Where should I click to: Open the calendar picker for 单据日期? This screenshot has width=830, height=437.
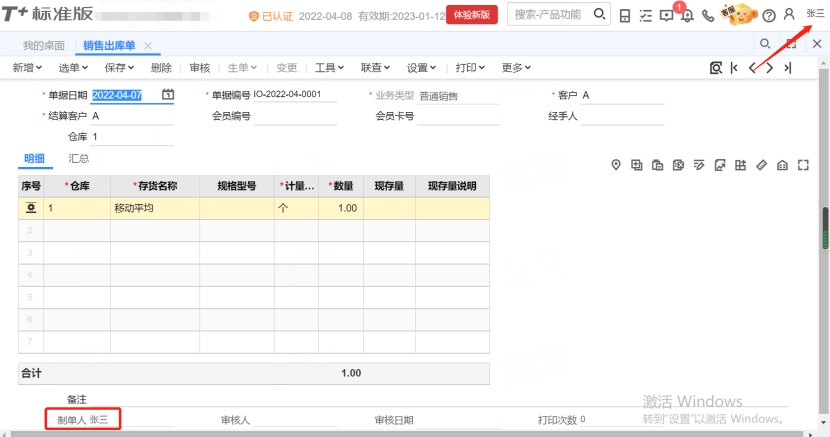click(168, 94)
